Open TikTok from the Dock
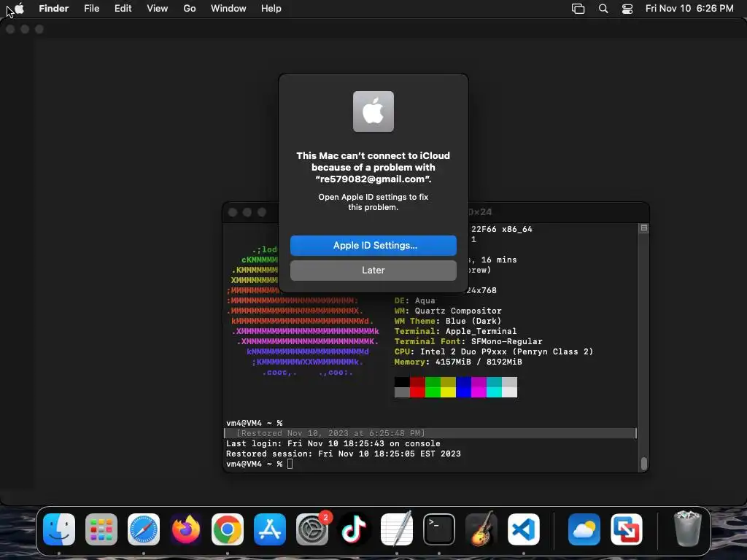 click(x=354, y=529)
